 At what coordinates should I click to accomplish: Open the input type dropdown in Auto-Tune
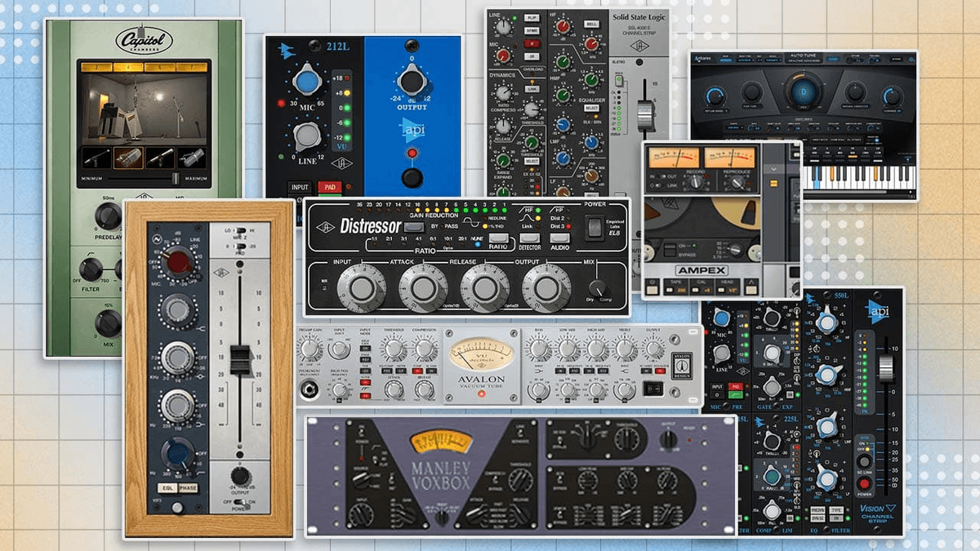pos(746,60)
